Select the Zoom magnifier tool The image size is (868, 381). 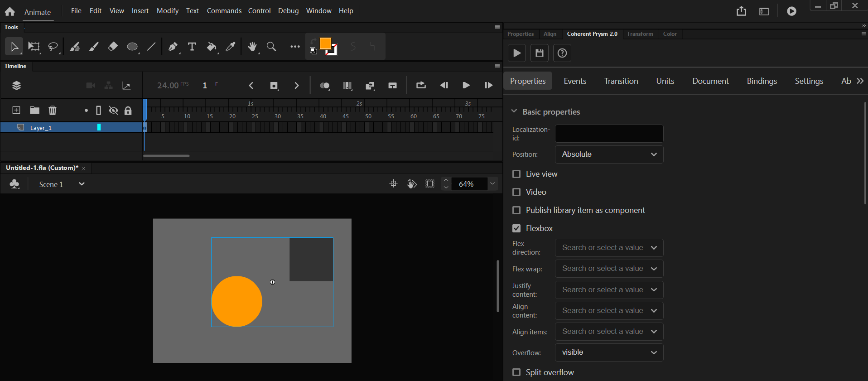pyautogui.click(x=271, y=47)
